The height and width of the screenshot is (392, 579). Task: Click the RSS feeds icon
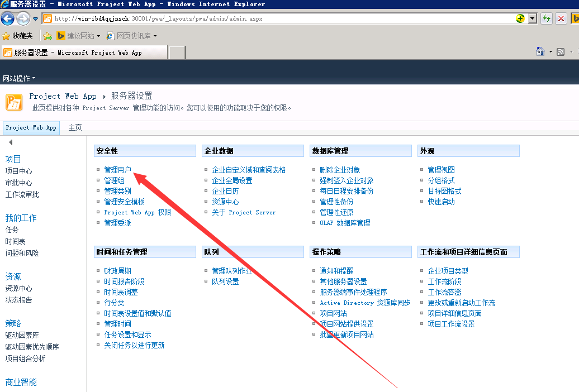point(561,52)
